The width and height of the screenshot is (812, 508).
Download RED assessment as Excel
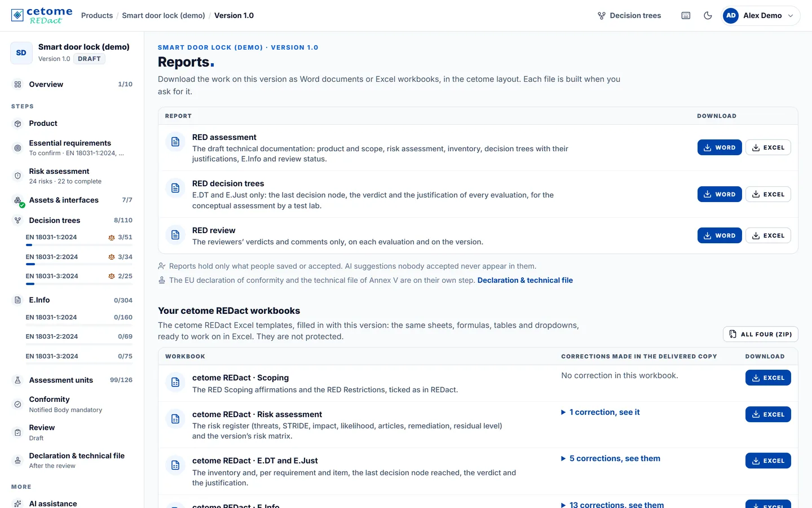click(x=768, y=147)
